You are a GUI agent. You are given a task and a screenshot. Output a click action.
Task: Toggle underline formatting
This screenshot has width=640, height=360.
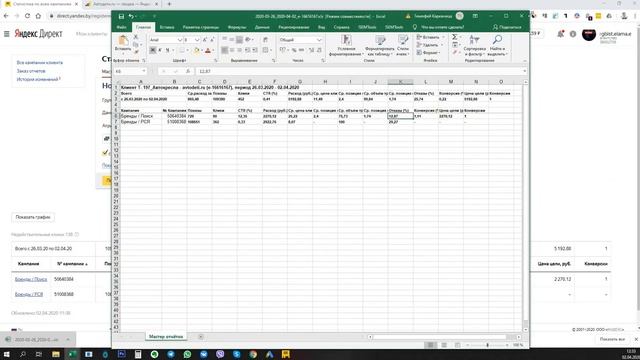coord(167,50)
